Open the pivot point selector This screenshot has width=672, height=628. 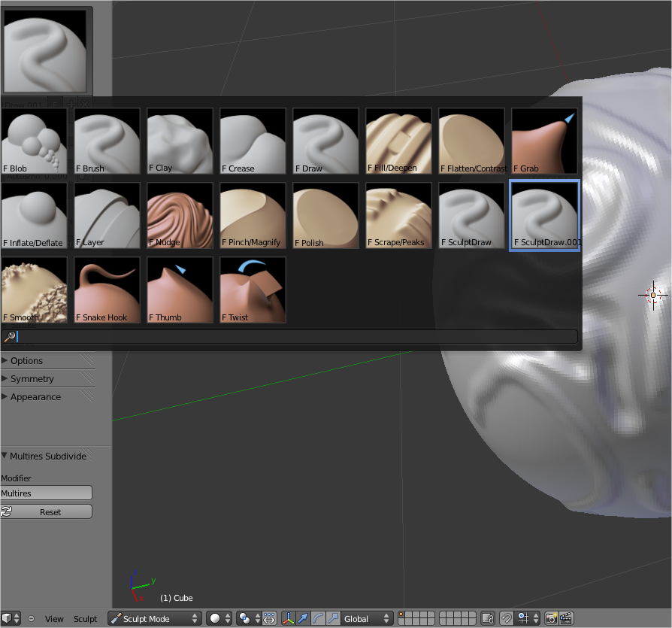tap(249, 618)
